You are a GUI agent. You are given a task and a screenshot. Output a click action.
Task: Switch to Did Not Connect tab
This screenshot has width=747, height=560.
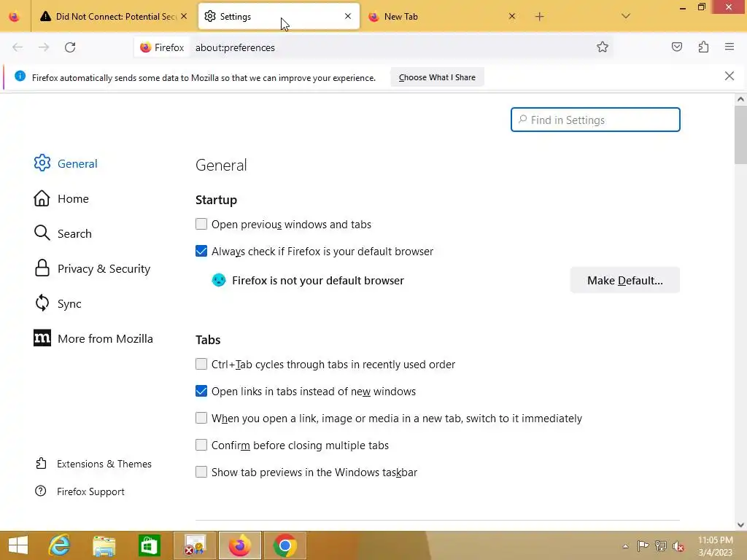point(113,17)
